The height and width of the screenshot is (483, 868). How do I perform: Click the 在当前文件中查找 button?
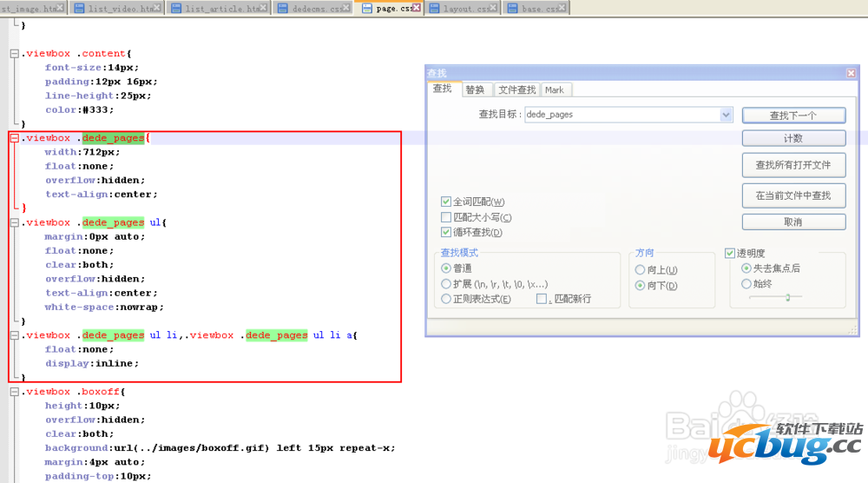click(794, 195)
